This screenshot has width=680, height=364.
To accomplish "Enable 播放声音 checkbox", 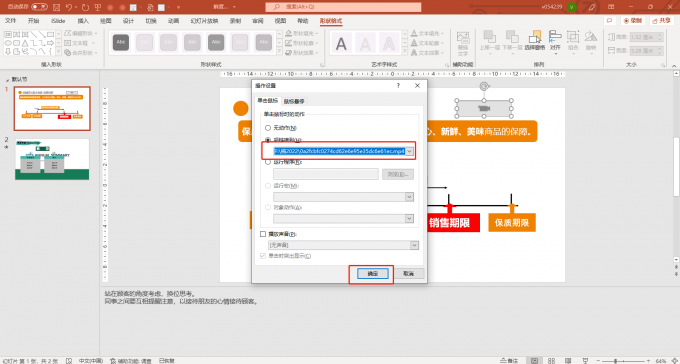I will [263, 234].
